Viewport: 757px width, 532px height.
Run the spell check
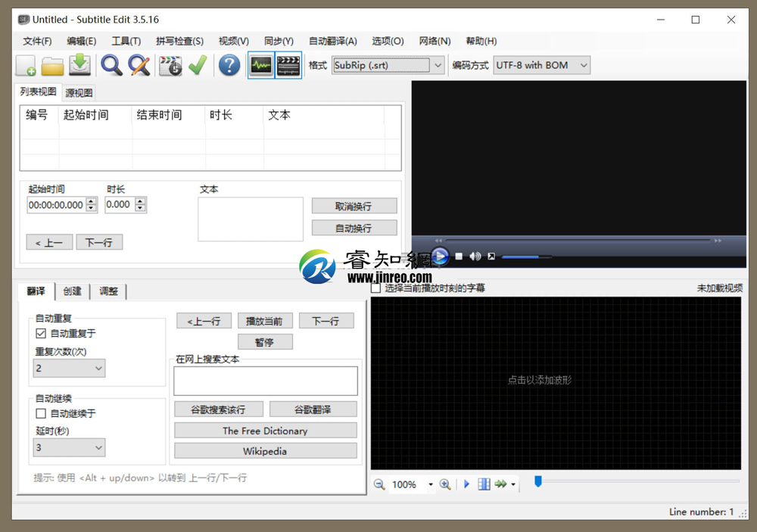pos(197,65)
